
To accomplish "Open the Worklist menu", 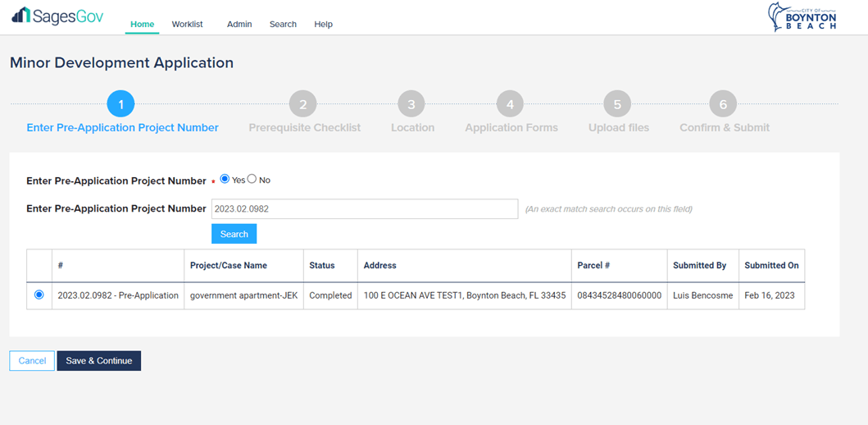I will (187, 25).
